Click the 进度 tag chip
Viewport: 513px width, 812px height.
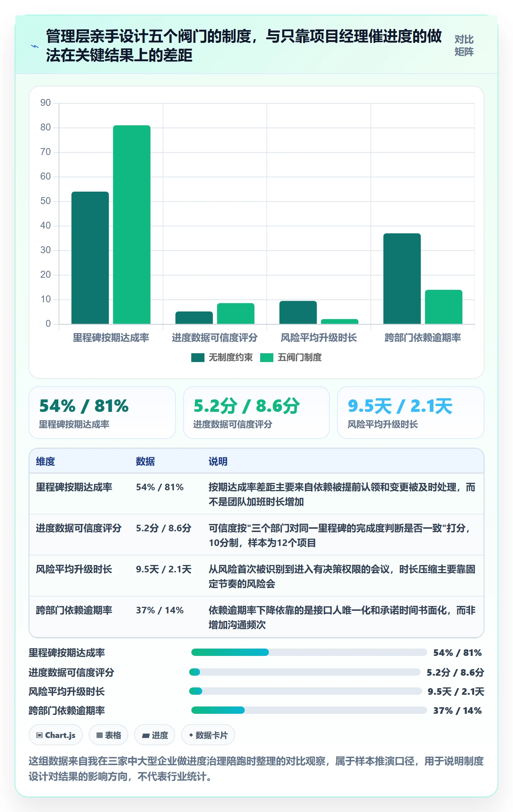point(155,735)
